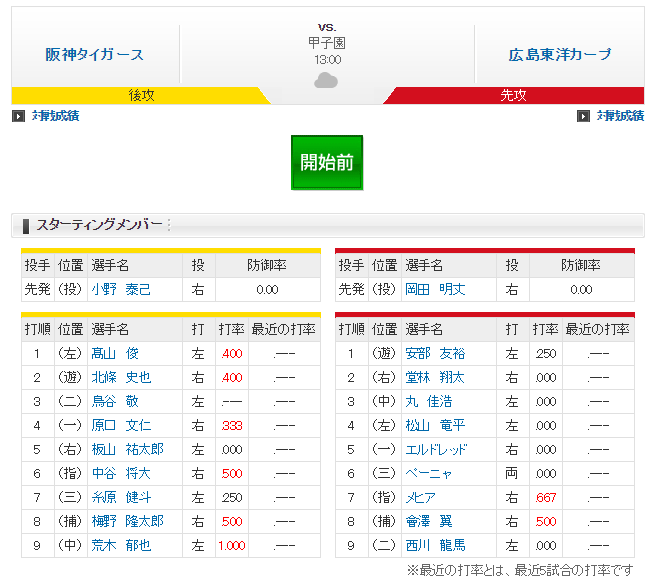
Task: Open 阪神タイガース team link
Action: [94, 54]
